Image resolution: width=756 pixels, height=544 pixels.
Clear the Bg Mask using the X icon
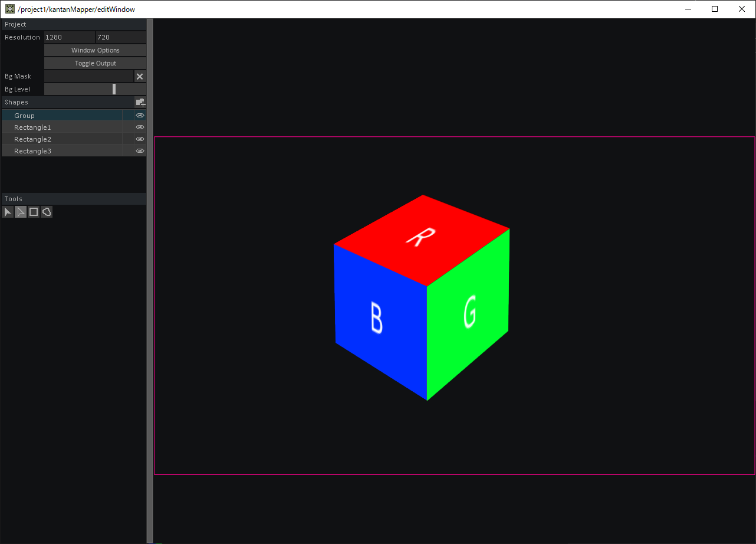click(x=140, y=76)
